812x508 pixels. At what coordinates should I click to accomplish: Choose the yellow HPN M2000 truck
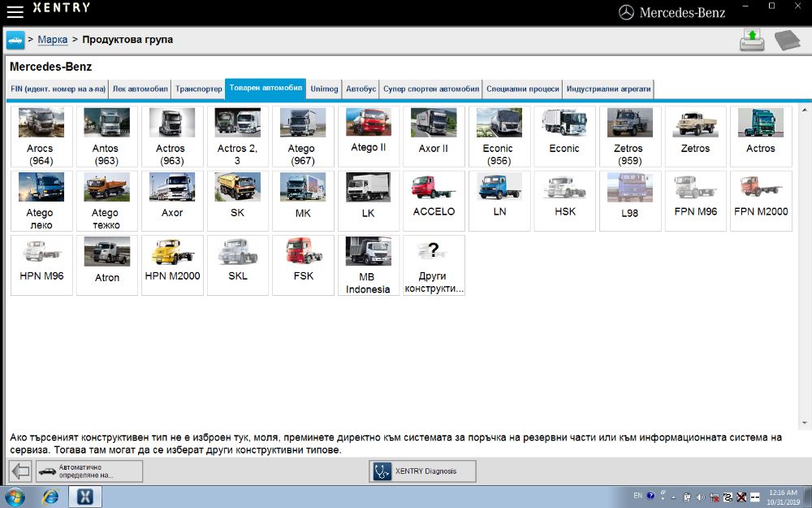pos(172,266)
